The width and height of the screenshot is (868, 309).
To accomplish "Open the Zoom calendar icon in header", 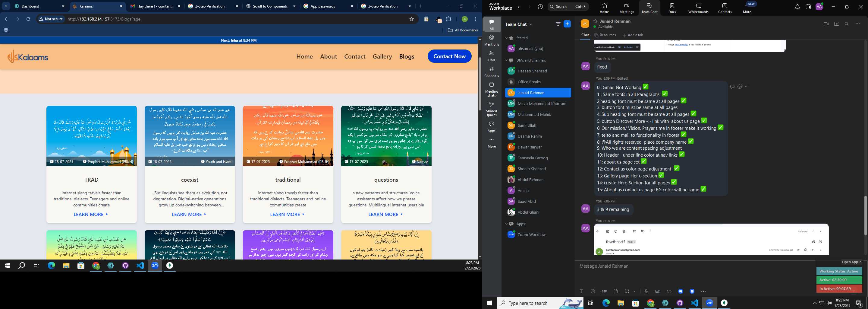I will click(808, 7).
